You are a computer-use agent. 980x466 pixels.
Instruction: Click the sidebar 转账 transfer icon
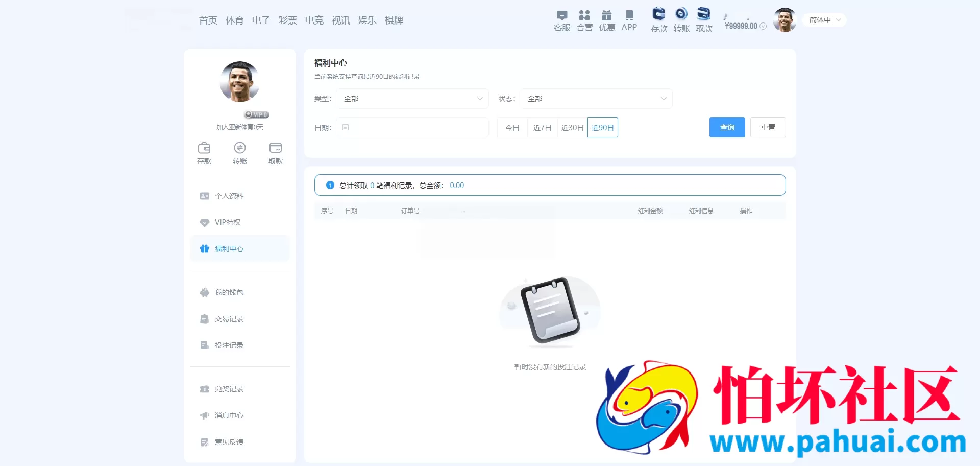pos(240,148)
